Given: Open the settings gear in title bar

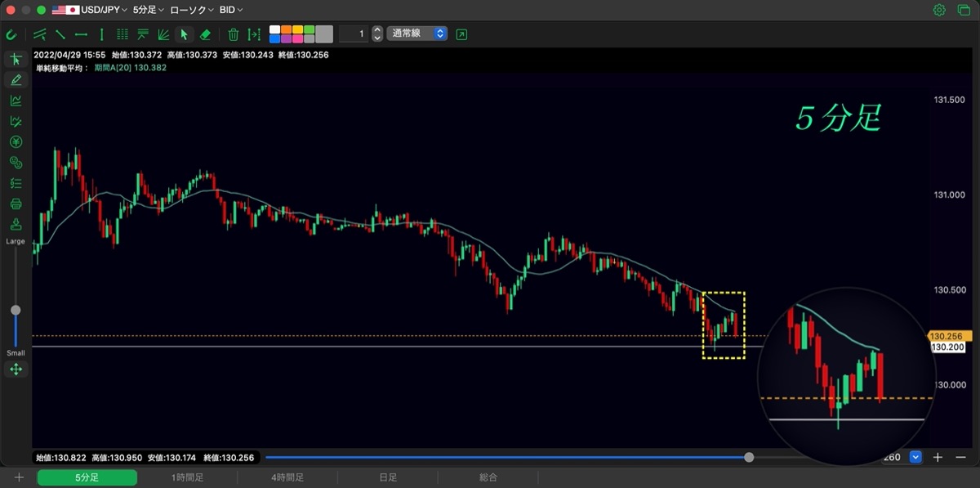Looking at the screenshot, I should [x=940, y=10].
